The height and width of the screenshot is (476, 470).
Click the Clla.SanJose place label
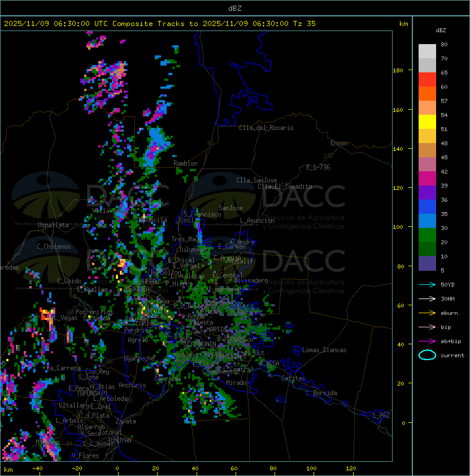(256, 180)
